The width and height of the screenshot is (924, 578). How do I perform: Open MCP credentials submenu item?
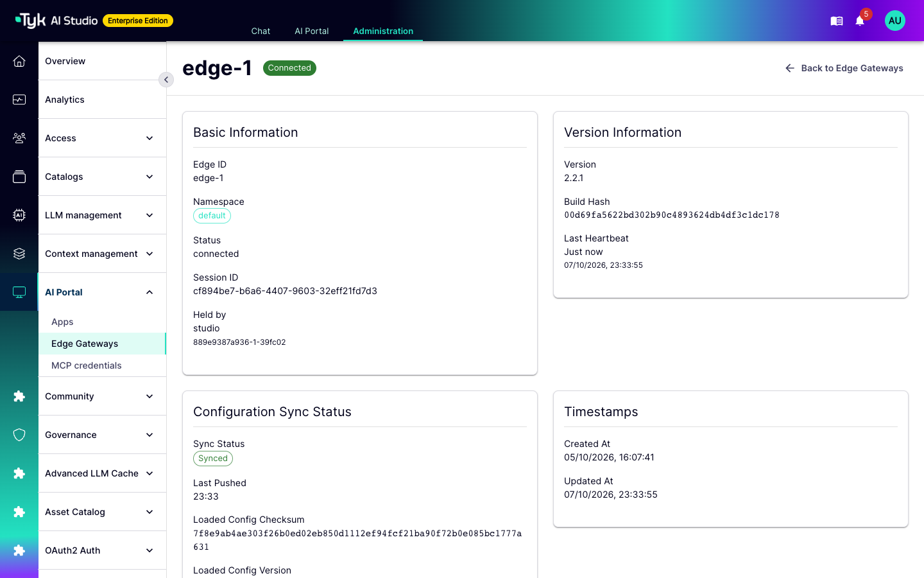point(103,365)
